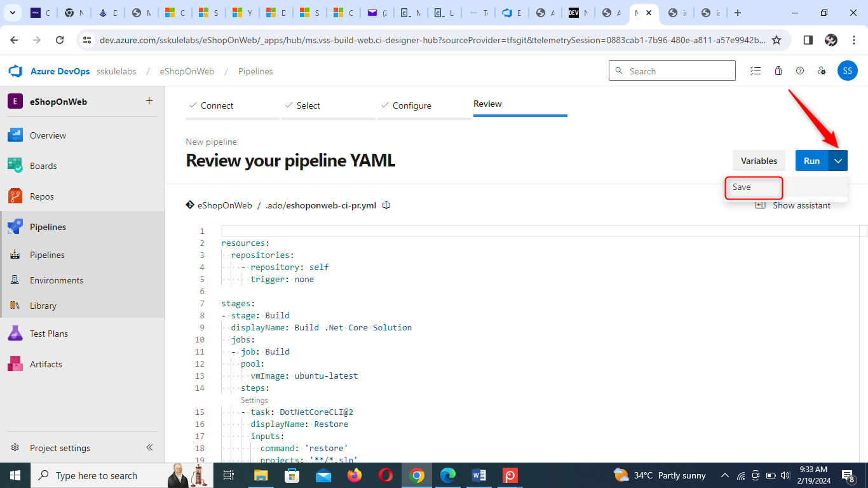Click the Azure DevOps logo icon
868x488 pixels.
pos(15,71)
